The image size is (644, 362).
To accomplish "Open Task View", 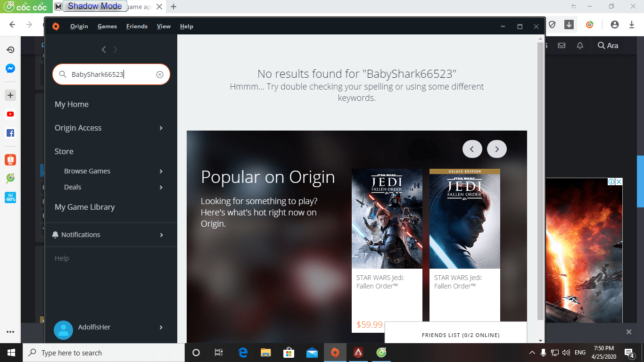I will tap(219, 353).
